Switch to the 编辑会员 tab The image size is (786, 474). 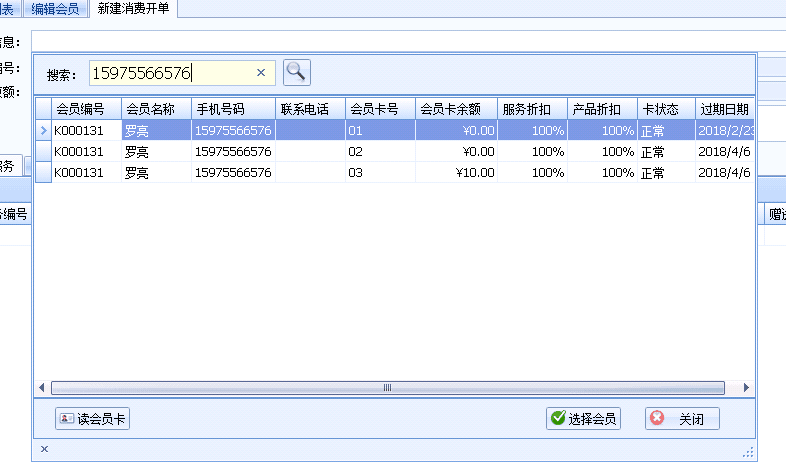pos(55,9)
